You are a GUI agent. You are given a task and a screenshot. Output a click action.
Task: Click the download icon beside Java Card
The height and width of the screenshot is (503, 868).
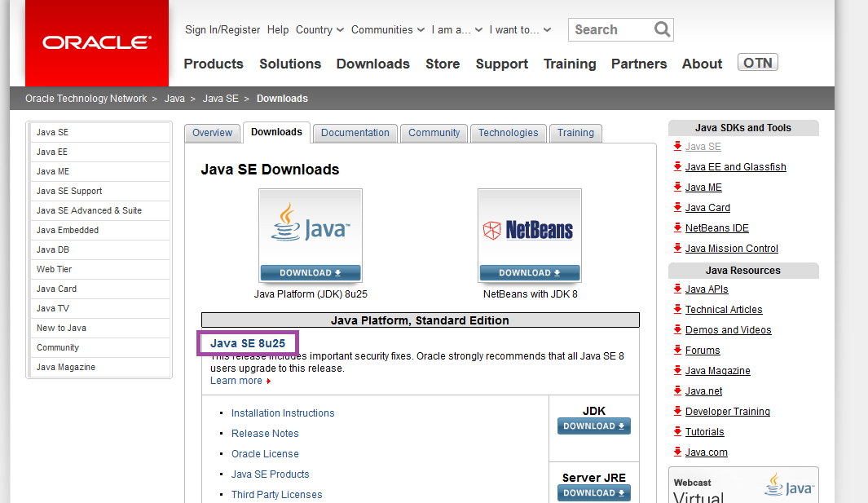(677, 208)
